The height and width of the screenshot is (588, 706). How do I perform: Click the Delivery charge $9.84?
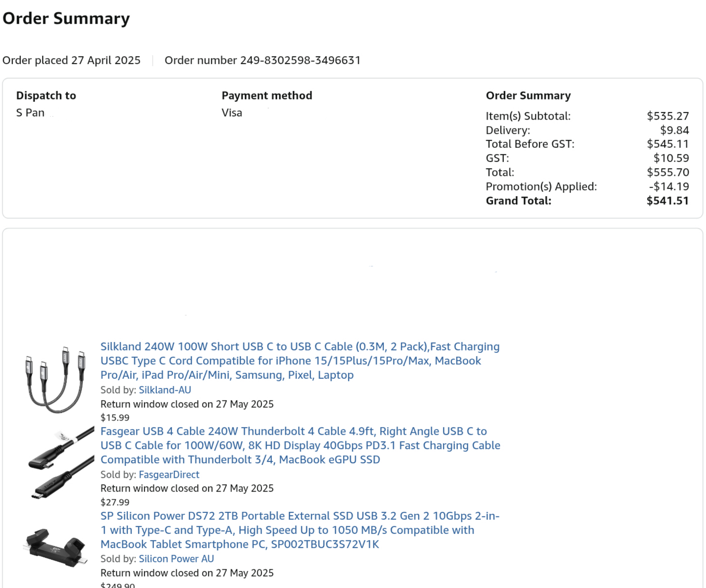(x=674, y=130)
